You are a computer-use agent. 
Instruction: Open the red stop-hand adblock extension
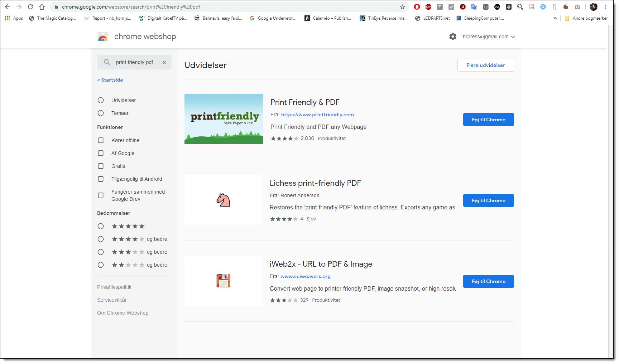pos(417,7)
